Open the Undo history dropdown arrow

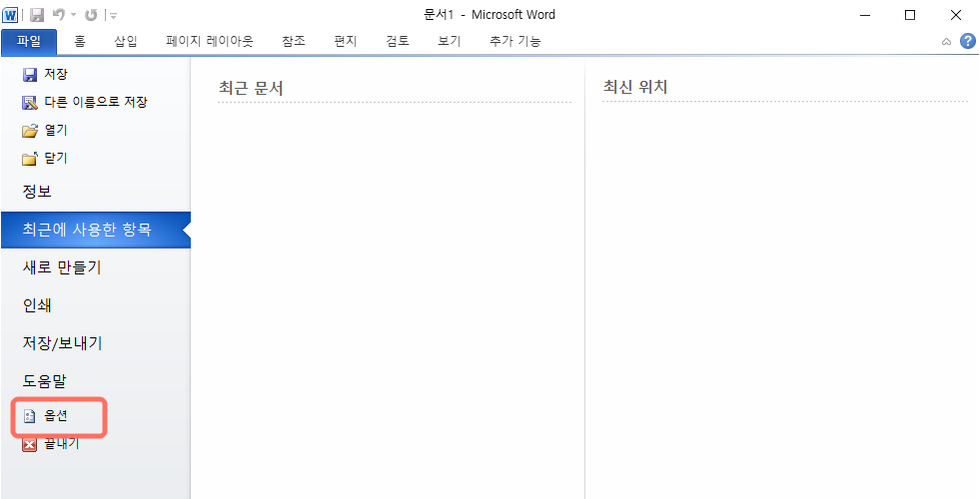73,15
